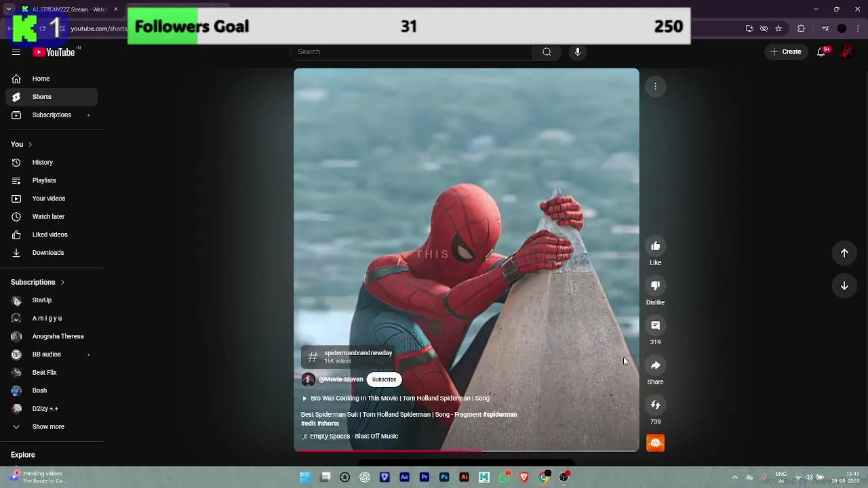Open Anugraha Theresa channel
The height and width of the screenshot is (488, 868).
coord(52,336)
